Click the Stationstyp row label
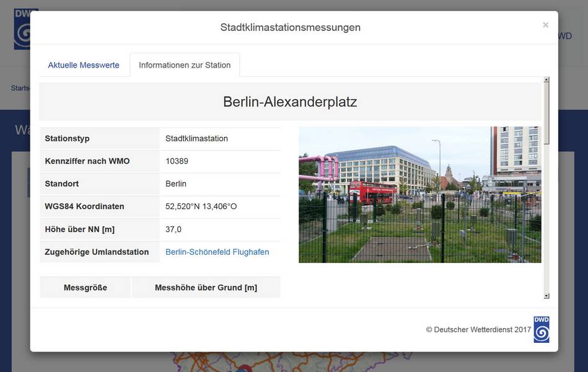This screenshot has width=588, height=372. click(x=67, y=138)
